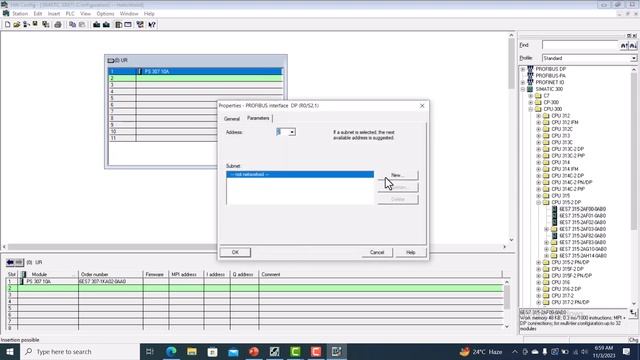Click the Copy toolbar icon
The height and width of the screenshot is (360, 640).
pyautogui.click(x=72, y=24)
